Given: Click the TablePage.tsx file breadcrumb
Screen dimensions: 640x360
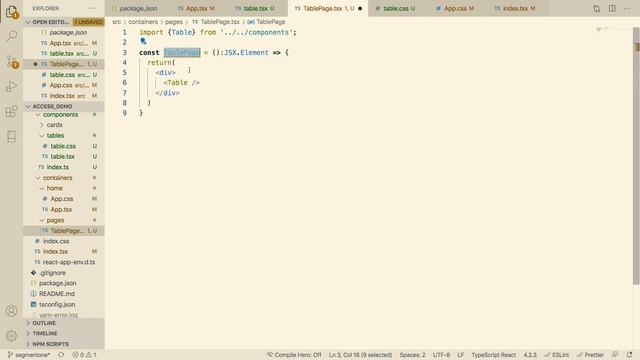Looking at the screenshot, I should [220, 22].
